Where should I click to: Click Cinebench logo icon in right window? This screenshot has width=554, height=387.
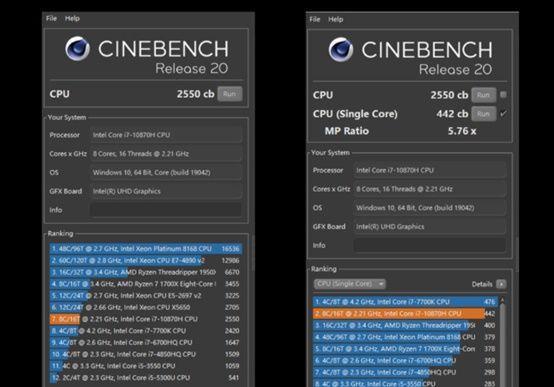click(341, 50)
